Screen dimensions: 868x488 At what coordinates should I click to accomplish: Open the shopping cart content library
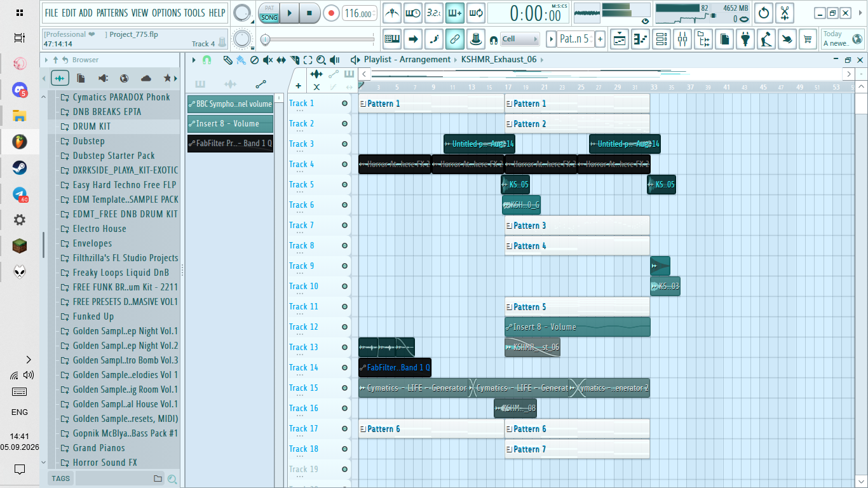(x=808, y=39)
